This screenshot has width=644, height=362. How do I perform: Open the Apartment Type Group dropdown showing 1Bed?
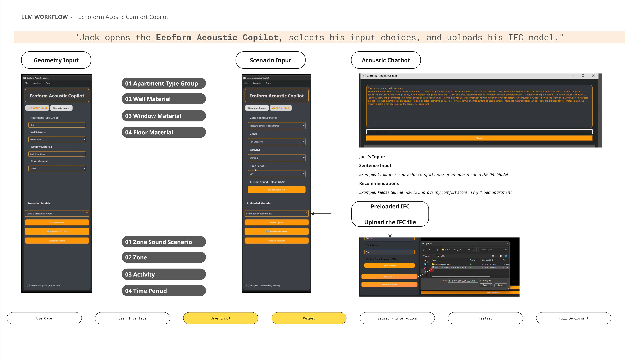pos(57,125)
